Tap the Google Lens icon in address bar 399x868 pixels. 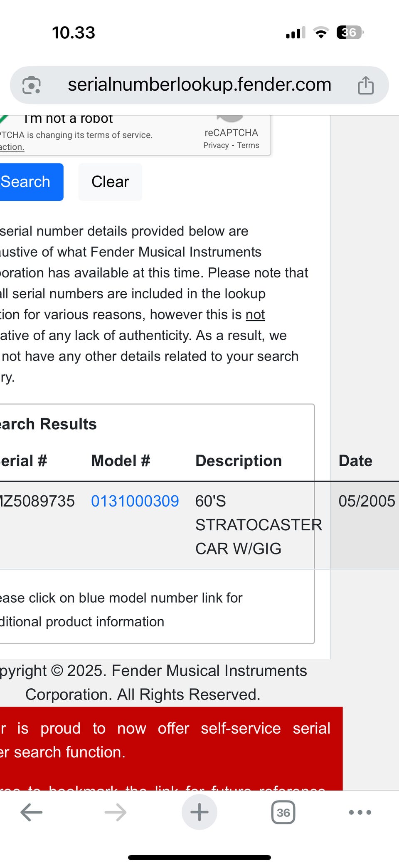point(32,85)
